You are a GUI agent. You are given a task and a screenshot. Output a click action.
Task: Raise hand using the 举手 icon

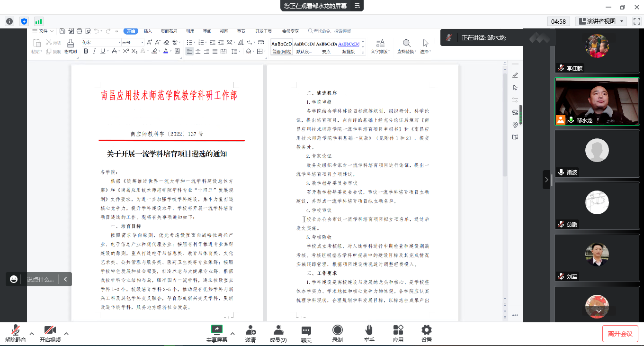(369, 333)
